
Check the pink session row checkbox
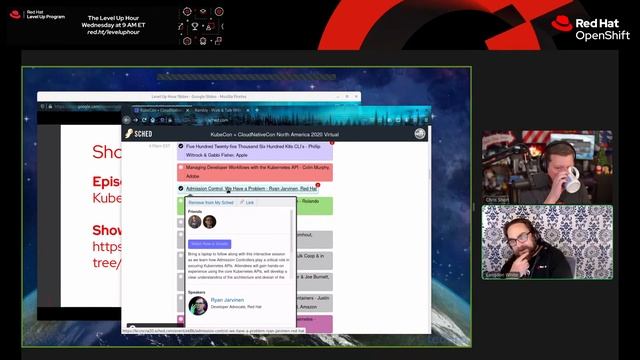coord(181,319)
